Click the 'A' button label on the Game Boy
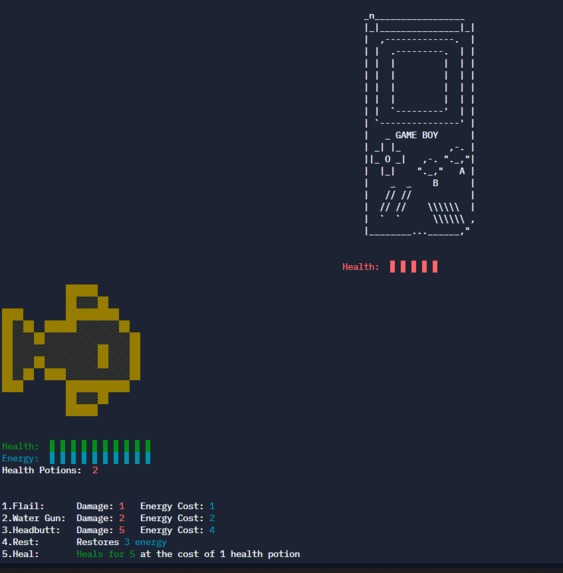The width and height of the screenshot is (563, 573). (x=462, y=171)
